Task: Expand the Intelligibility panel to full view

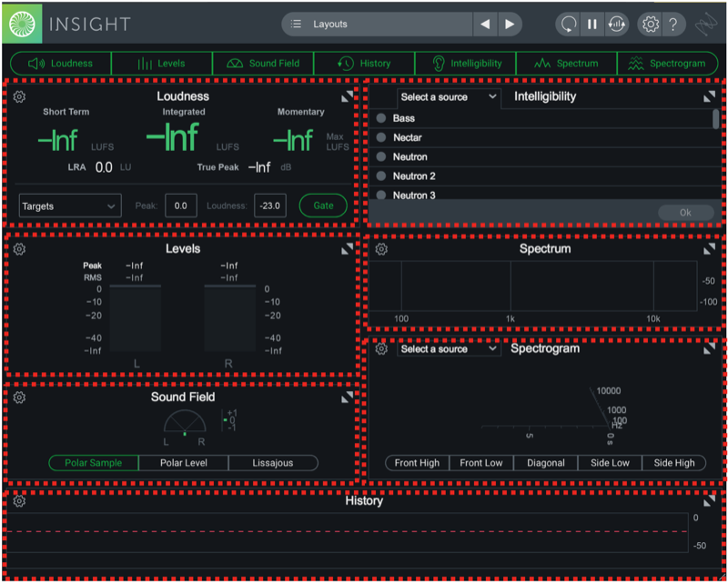Action: click(x=709, y=96)
